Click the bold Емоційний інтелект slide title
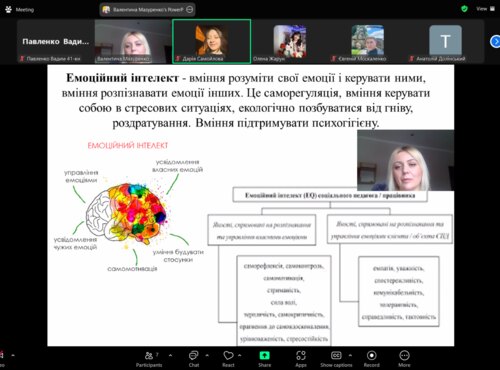Screen dimensions: 500x370 122,78
